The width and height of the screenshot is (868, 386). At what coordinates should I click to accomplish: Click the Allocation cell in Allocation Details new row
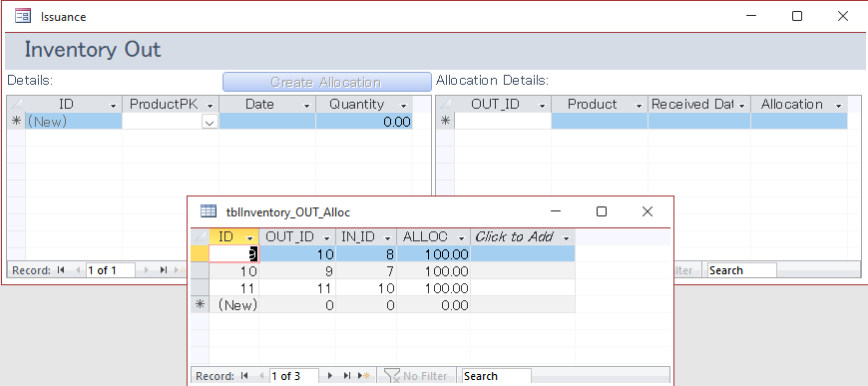click(x=799, y=122)
